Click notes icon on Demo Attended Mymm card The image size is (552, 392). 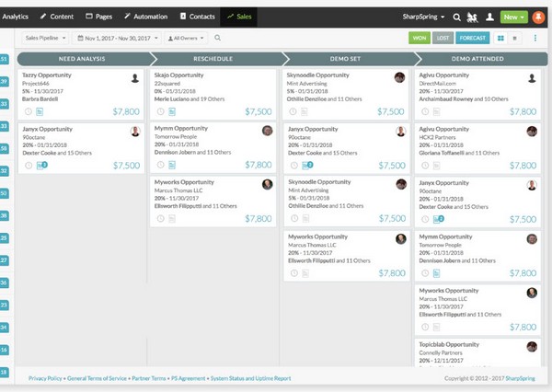(x=436, y=273)
